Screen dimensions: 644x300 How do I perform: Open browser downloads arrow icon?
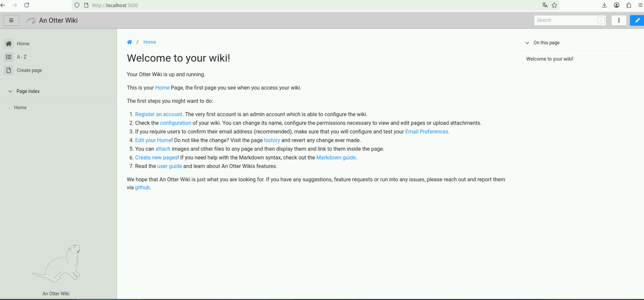point(604,5)
